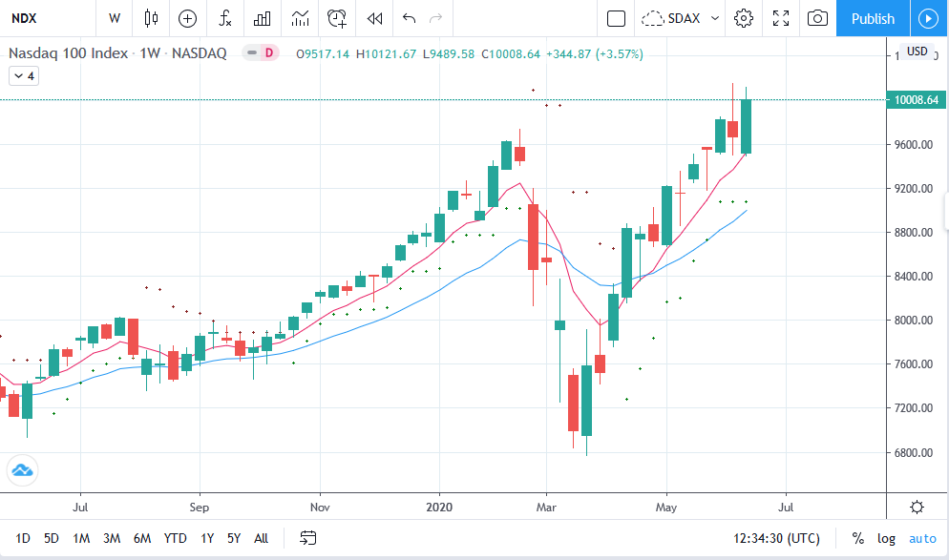Undo the last chart action
This screenshot has height=560, width=949.
[410, 18]
